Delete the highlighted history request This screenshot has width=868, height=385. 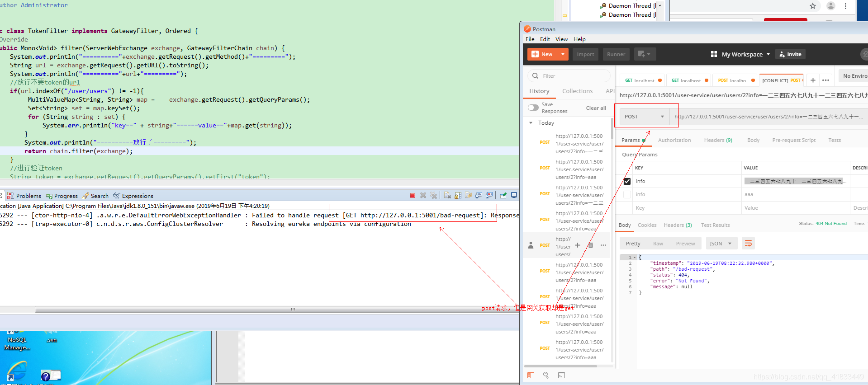590,245
